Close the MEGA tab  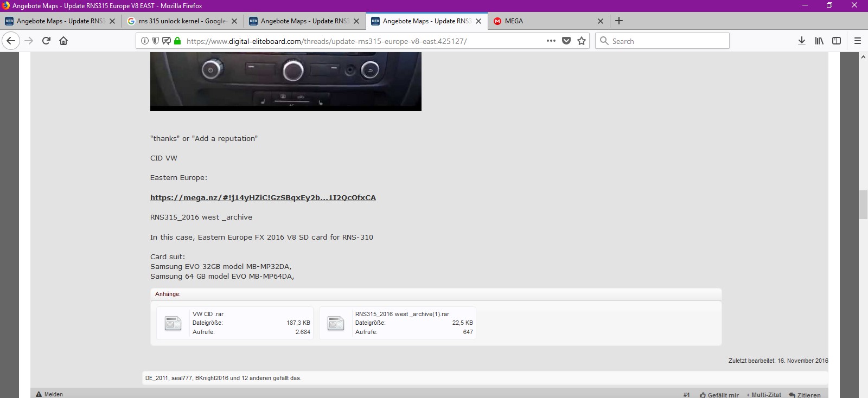[601, 21]
